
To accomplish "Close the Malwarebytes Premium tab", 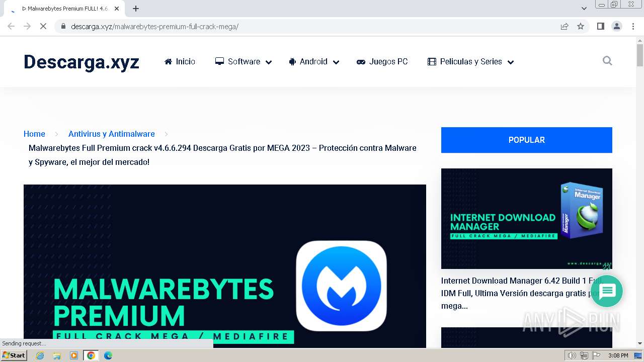I will pyautogui.click(x=117, y=9).
